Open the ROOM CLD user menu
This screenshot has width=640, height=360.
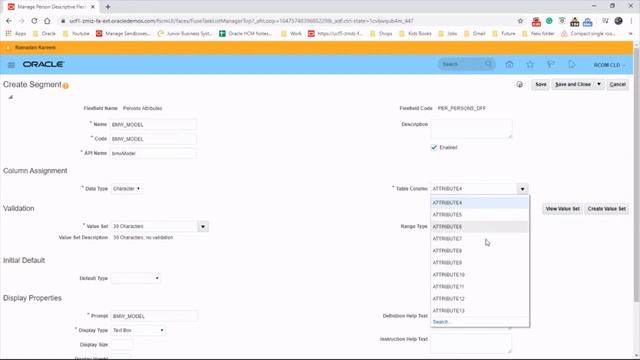coord(609,65)
